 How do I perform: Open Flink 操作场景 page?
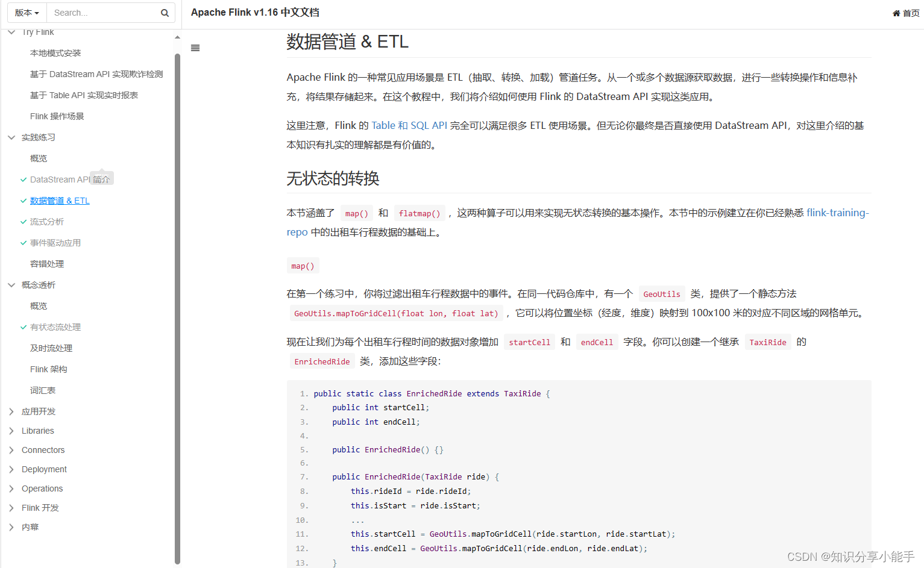pyautogui.click(x=57, y=116)
